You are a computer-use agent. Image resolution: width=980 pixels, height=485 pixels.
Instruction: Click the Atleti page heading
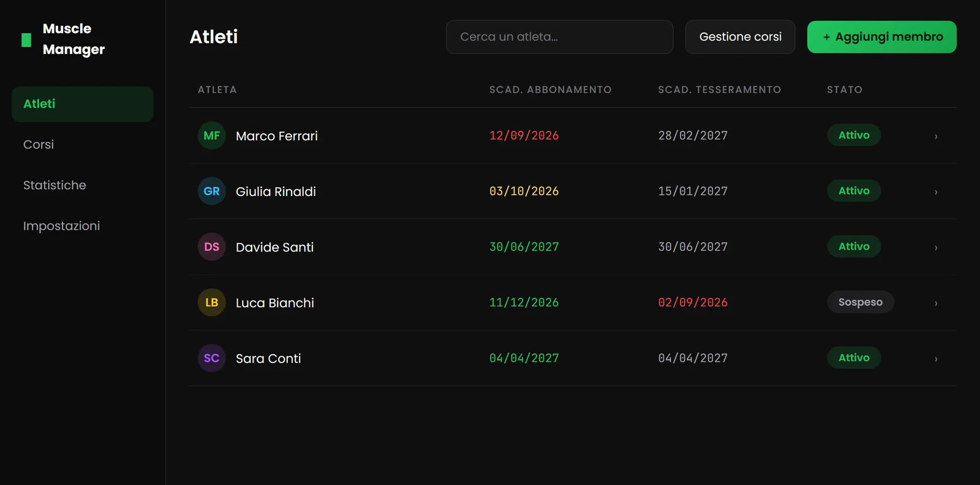pos(214,37)
